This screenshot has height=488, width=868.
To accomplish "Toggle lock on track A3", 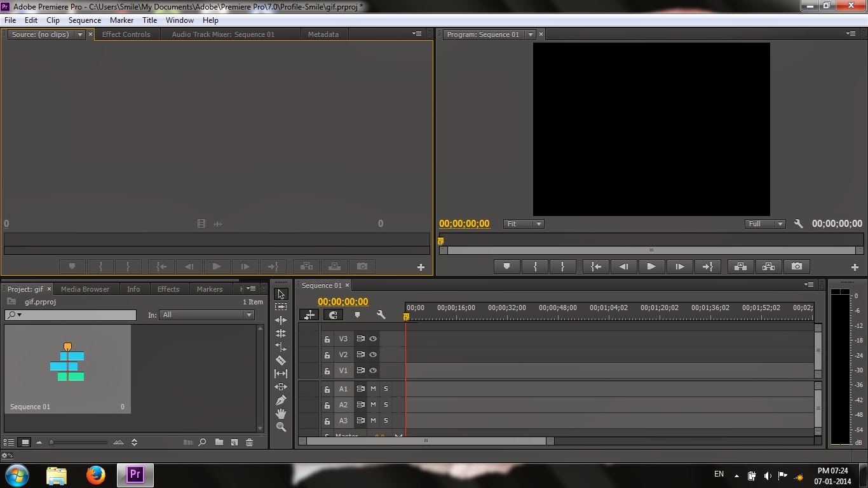I will (x=327, y=421).
